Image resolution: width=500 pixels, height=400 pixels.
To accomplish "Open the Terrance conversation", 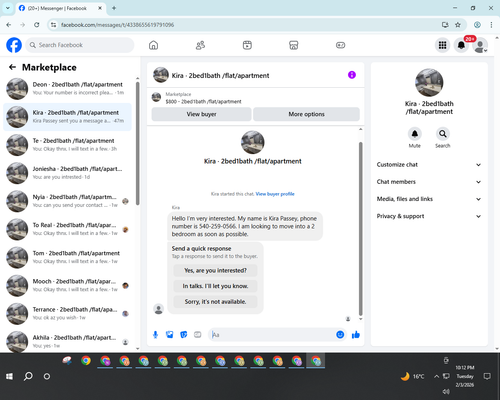I will (x=67, y=314).
